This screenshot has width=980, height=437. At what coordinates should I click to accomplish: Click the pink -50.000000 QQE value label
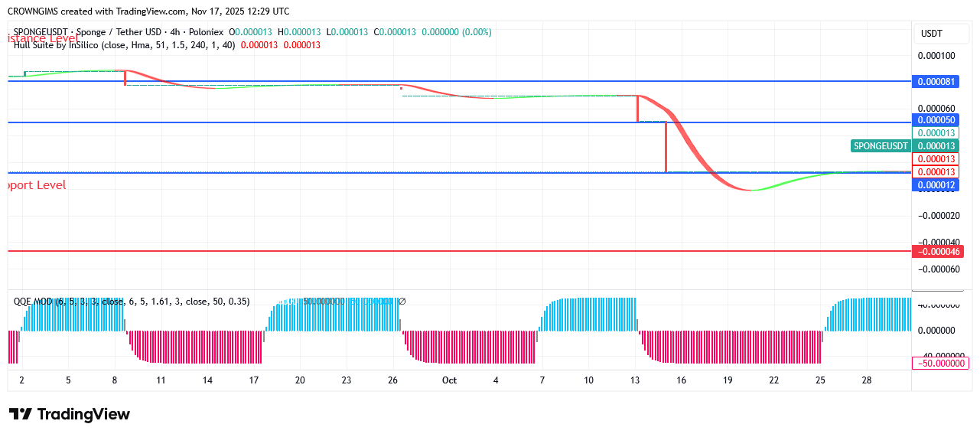coord(939,363)
